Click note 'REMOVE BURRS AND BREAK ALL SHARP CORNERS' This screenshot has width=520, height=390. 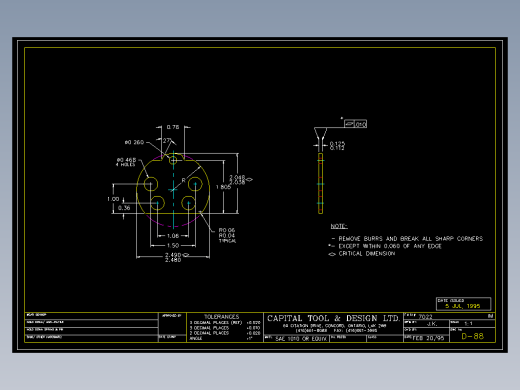[411, 239]
